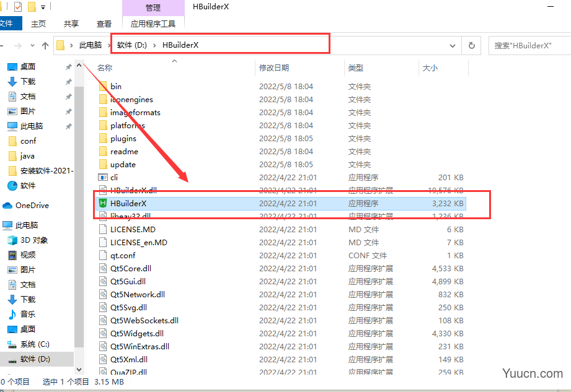Open the conf folder in Quick access
This screenshot has height=392, width=571.
[28, 141]
